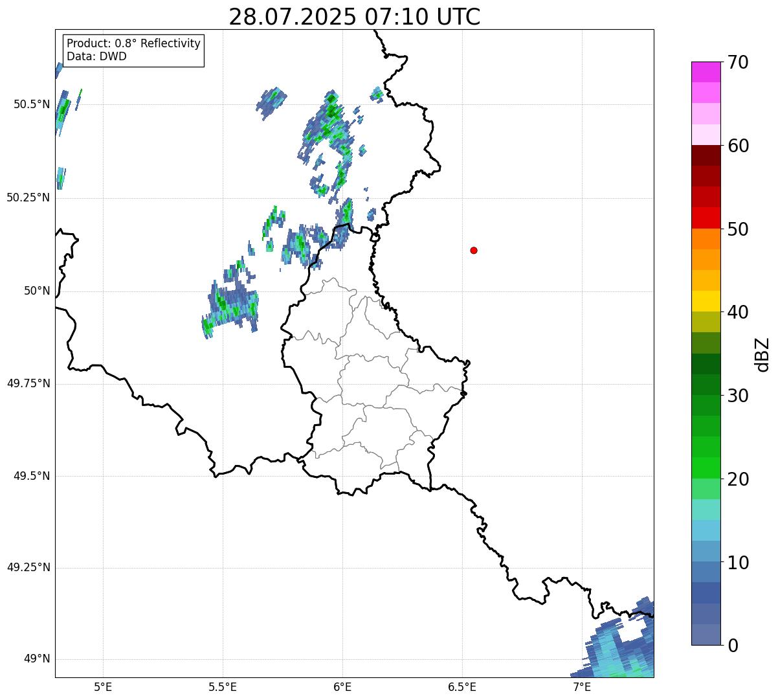This screenshot has height=700, width=778.
Task: Click the '6.5°E' longitude label
Action: point(462,686)
